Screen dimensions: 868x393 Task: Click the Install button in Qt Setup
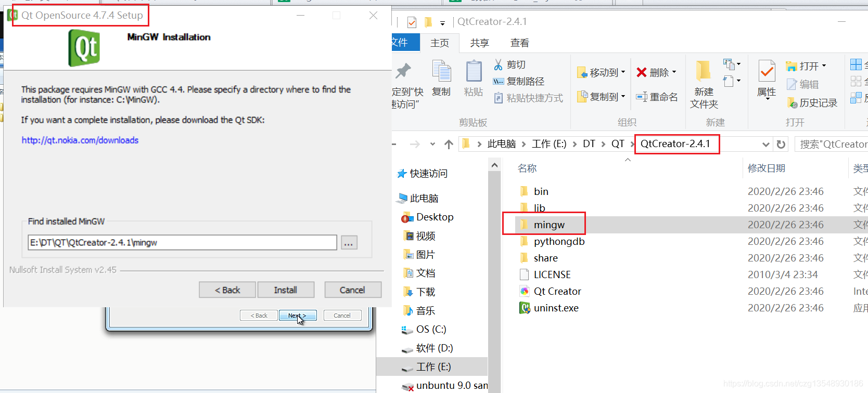click(286, 290)
